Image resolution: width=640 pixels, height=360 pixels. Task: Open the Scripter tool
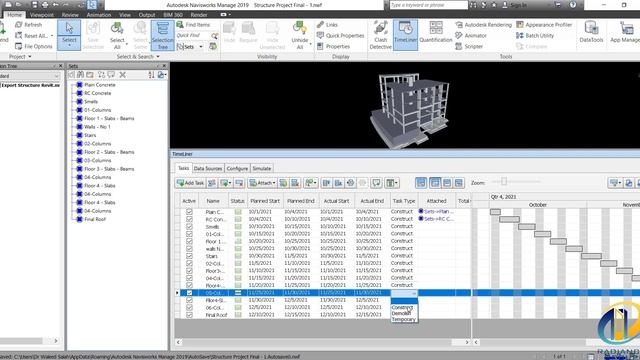point(469,47)
